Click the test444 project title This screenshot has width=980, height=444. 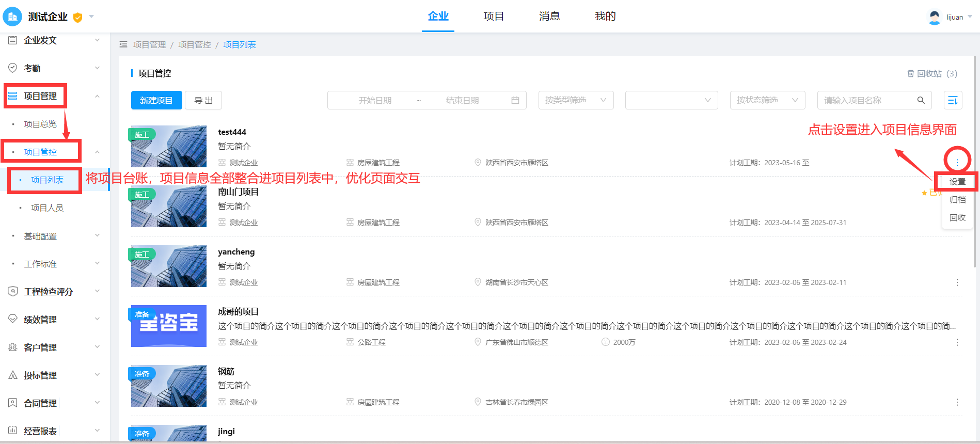pos(232,132)
